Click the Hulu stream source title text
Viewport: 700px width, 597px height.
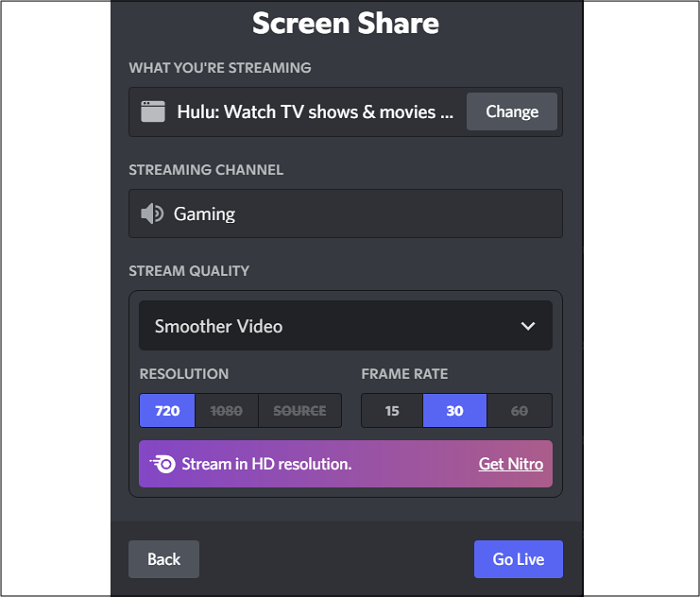pyautogui.click(x=315, y=112)
